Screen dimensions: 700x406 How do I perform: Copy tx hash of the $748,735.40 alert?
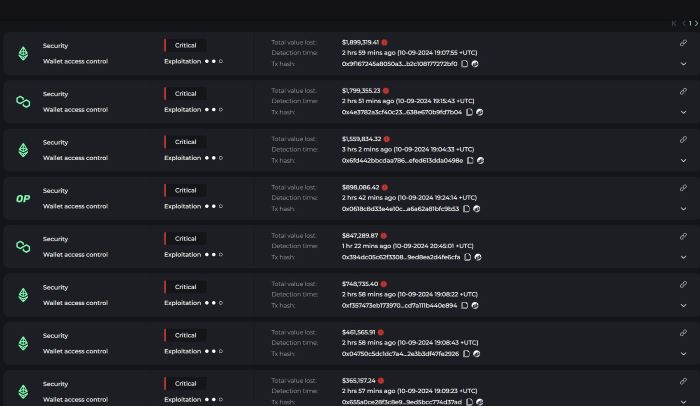tap(465, 305)
